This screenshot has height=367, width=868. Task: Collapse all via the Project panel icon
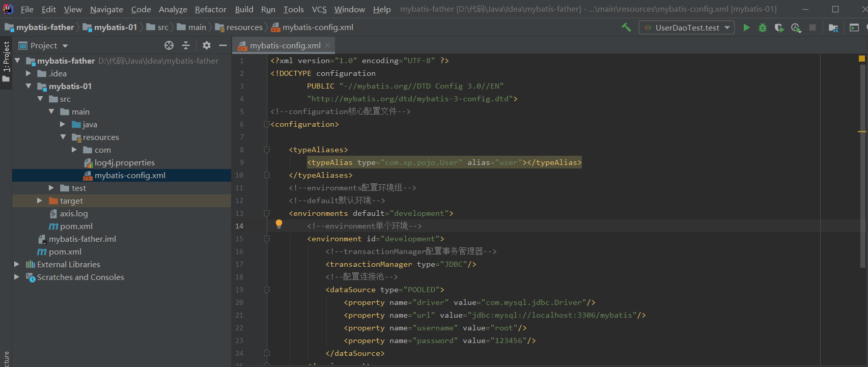coord(186,45)
